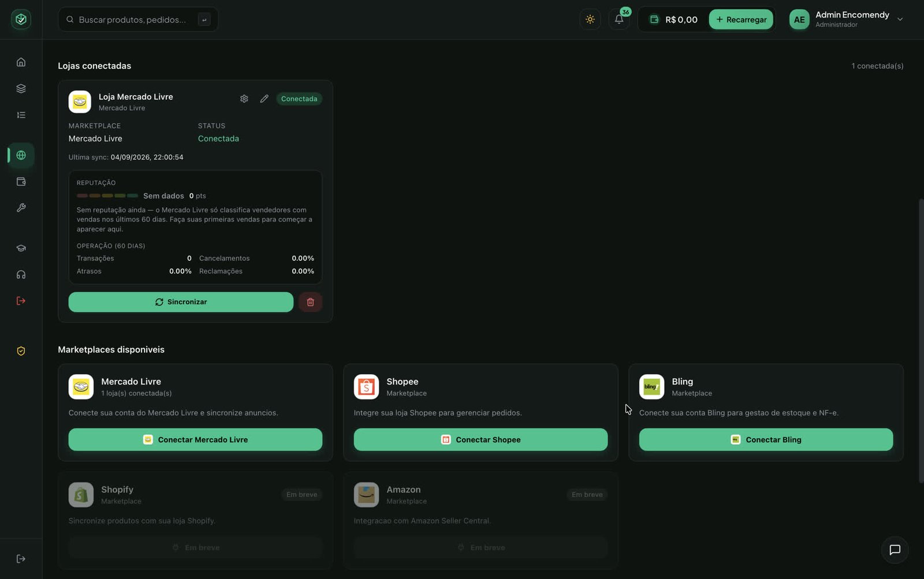Open the wallet icon in sidebar
The image size is (924, 579).
(x=21, y=181)
